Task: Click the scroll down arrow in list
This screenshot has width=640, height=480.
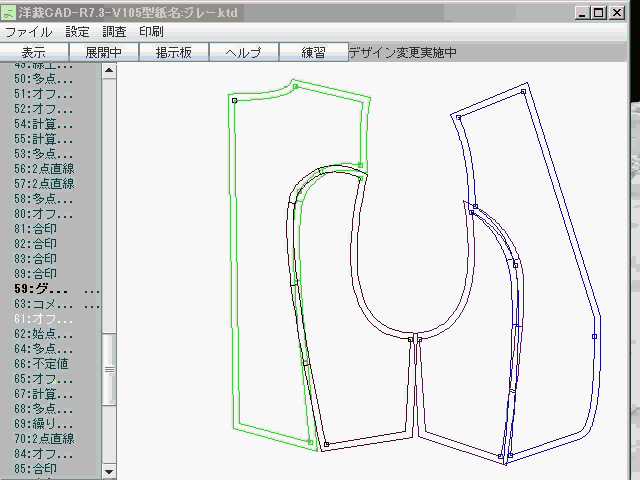Action: pyautogui.click(x=109, y=471)
